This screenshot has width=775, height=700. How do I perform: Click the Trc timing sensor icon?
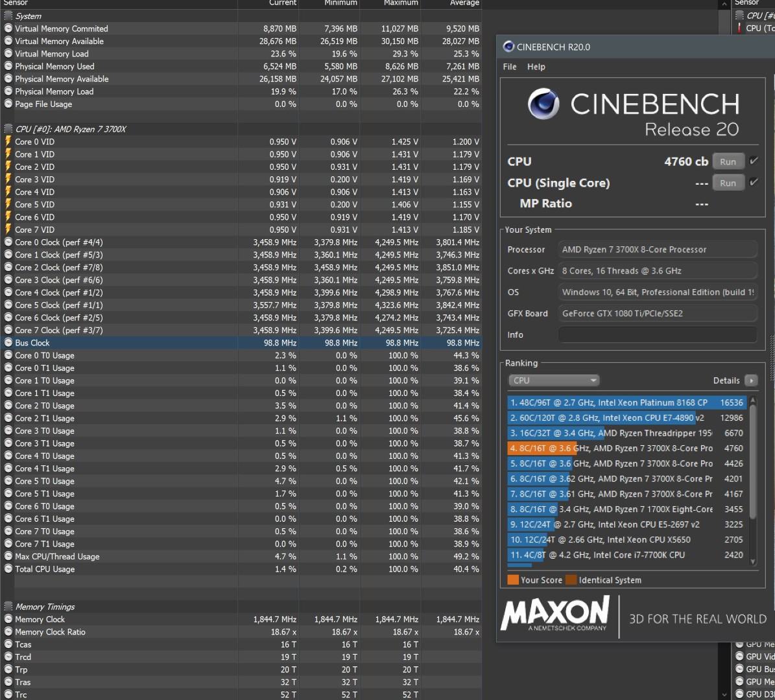pyautogui.click(x=8, y=695)
